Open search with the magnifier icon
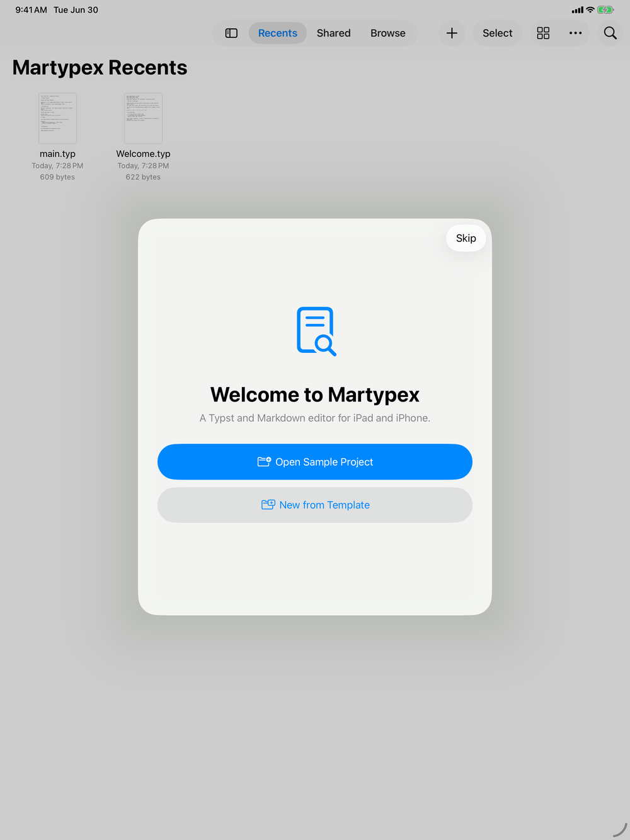 [610, 33]
